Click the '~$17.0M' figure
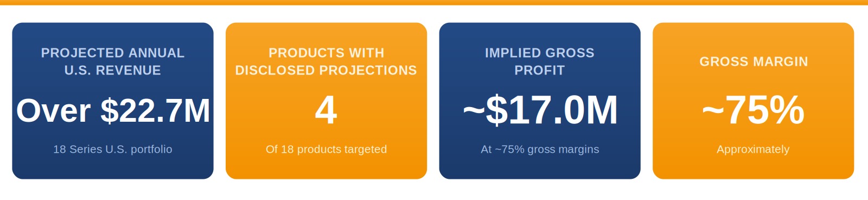Screen dimensions: 868x200 [540, 110]
